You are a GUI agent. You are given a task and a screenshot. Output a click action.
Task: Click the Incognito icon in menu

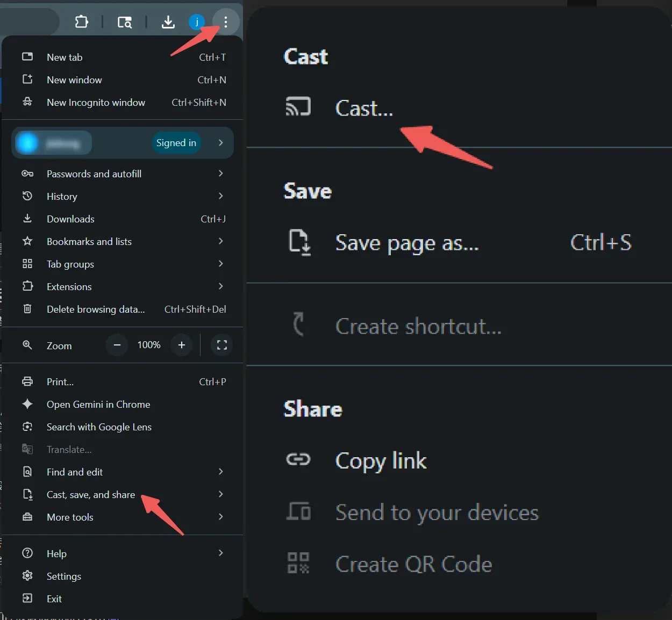[x=27, y=102]
